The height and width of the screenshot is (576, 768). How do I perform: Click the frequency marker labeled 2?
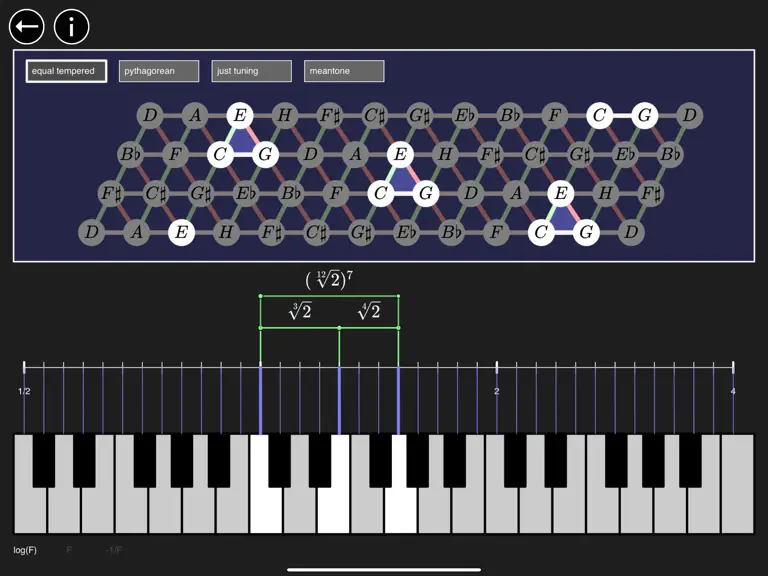[x=497, y=391]
